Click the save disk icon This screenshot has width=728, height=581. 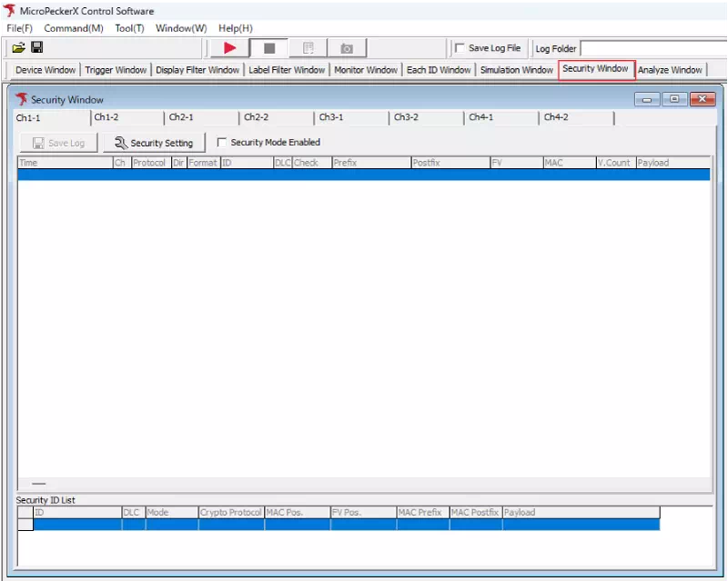pyautogui.click(x=35, y=47)
